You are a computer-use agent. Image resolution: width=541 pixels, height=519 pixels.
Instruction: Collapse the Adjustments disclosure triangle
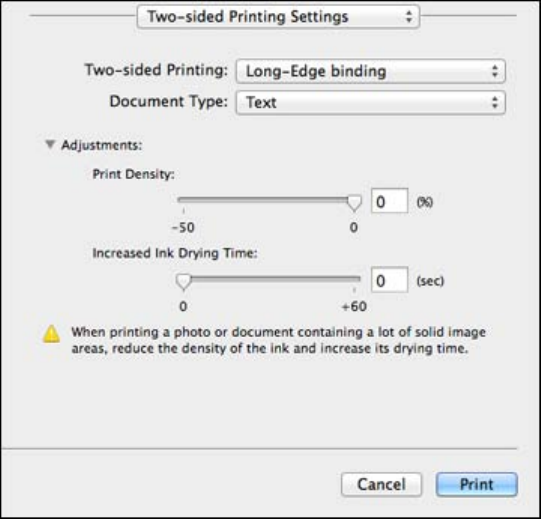(x=50, y=145)
